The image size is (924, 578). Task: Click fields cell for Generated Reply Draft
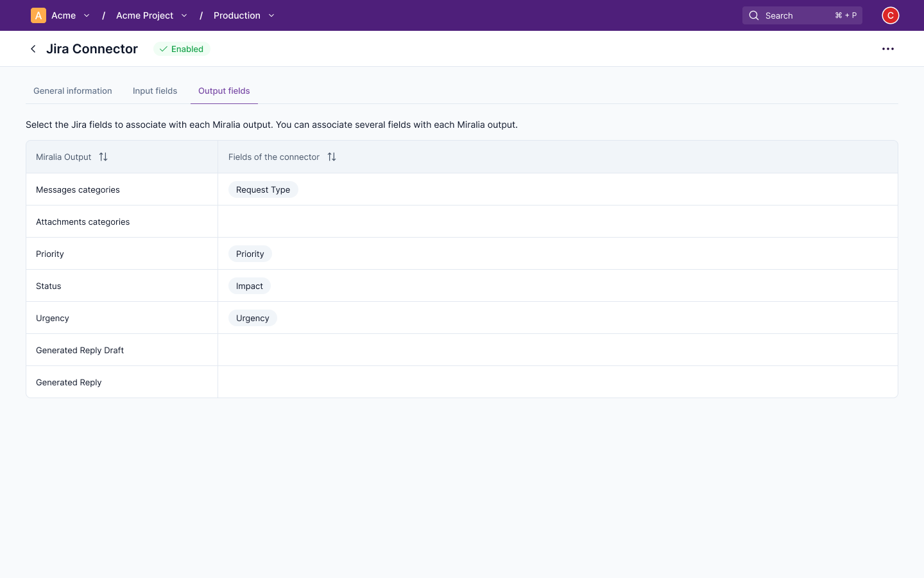tap(558, 350)
